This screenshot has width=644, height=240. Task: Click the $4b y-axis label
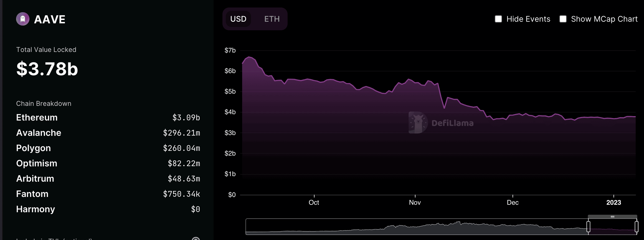pos(230,112)
